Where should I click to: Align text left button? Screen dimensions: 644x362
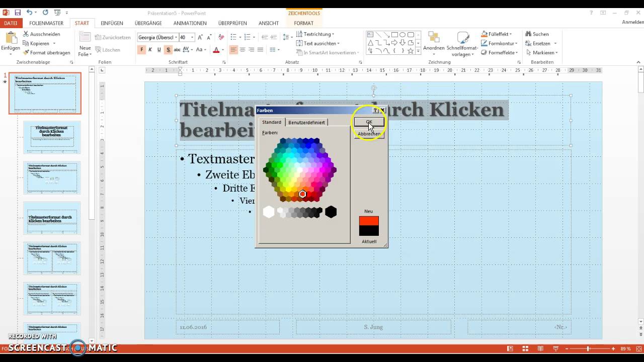pyautogui.click(x=233, y=50)
